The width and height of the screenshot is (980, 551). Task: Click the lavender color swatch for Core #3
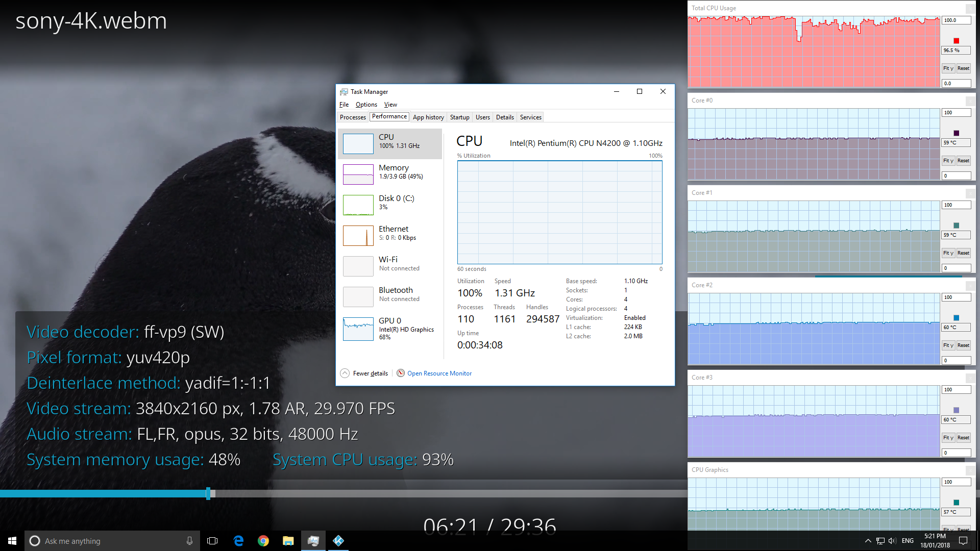pyautogui.click(x=956, y=410)
